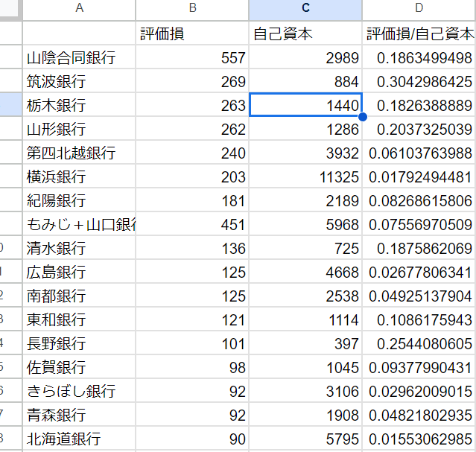Click value 3932 in 自己資本 column
This screenshot has height=452, width=476.
tap(305, 153)
